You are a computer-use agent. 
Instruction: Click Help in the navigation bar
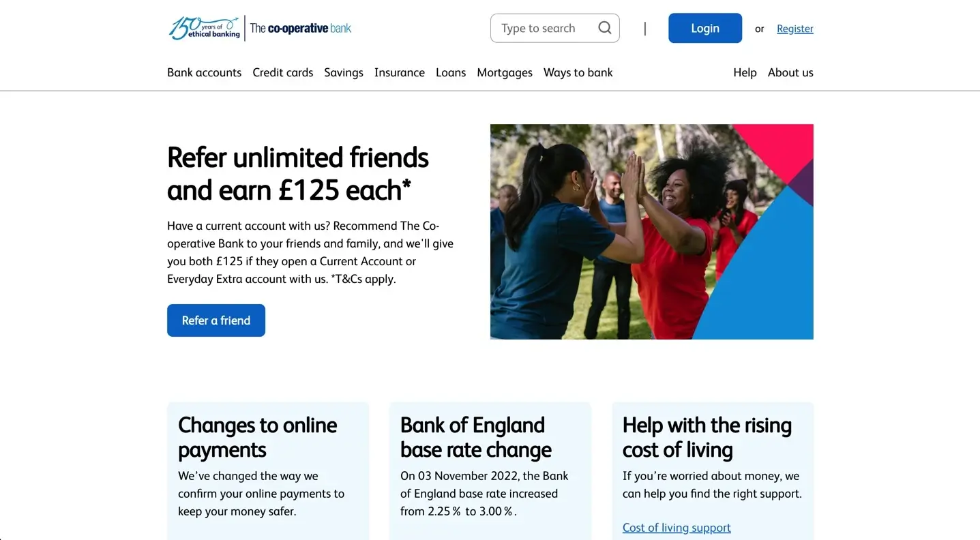[745, 72]
